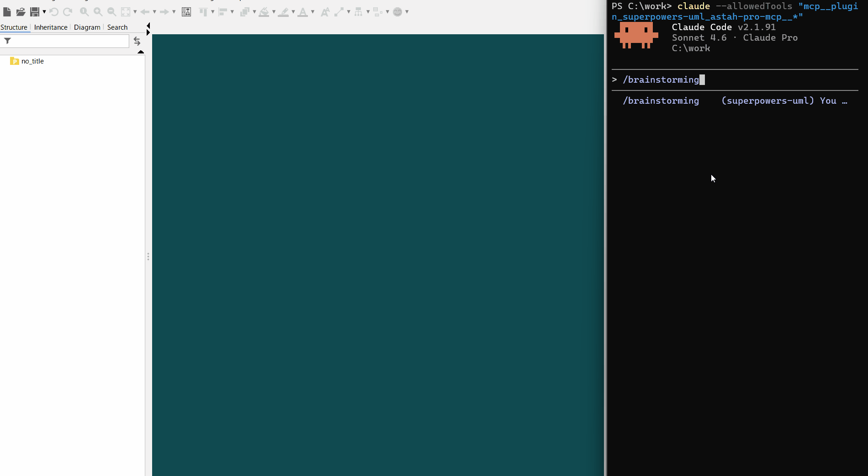Switch to the Structure tab

click(14, 27)
